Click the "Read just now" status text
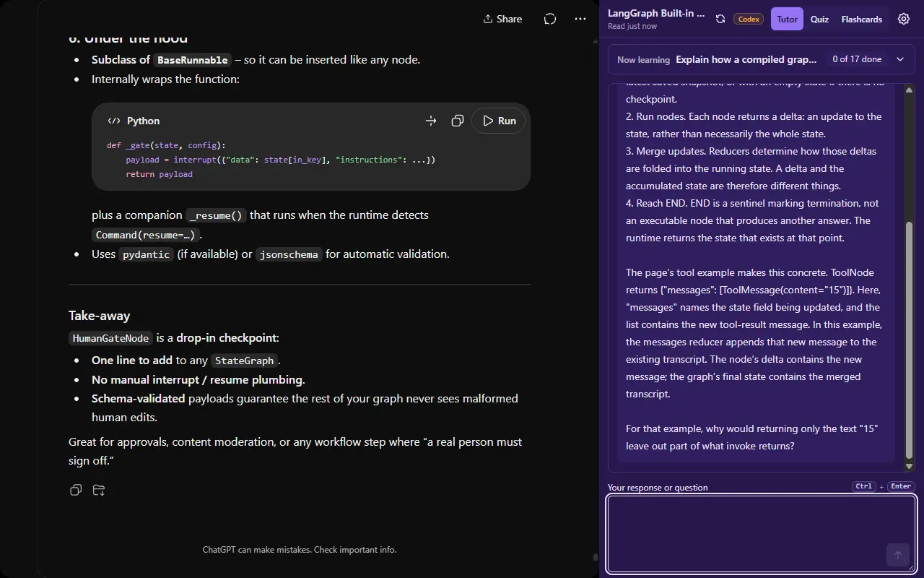Screen dimensions: 924x578 [632, 26]
